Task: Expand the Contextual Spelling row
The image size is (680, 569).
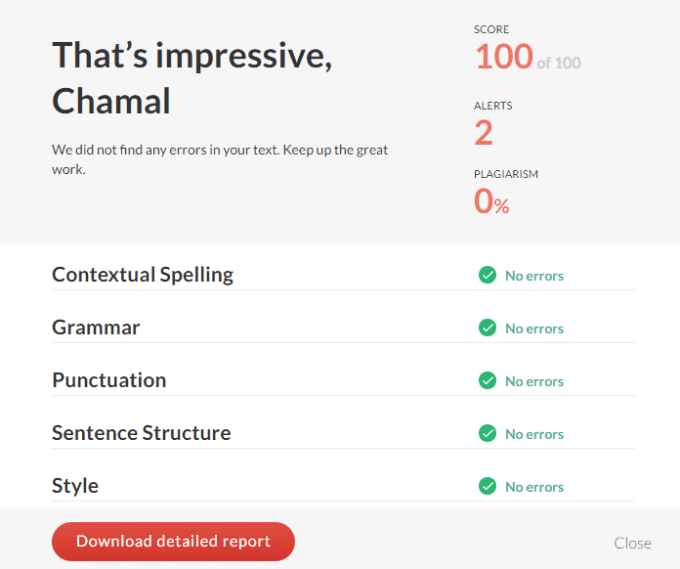Action: (143, 275)
